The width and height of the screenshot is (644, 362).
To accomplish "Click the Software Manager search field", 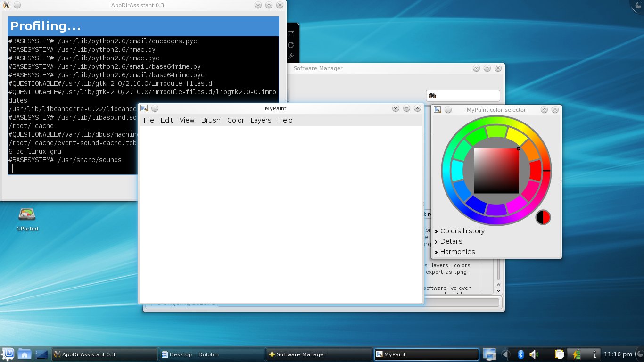I will pos(467,96).
